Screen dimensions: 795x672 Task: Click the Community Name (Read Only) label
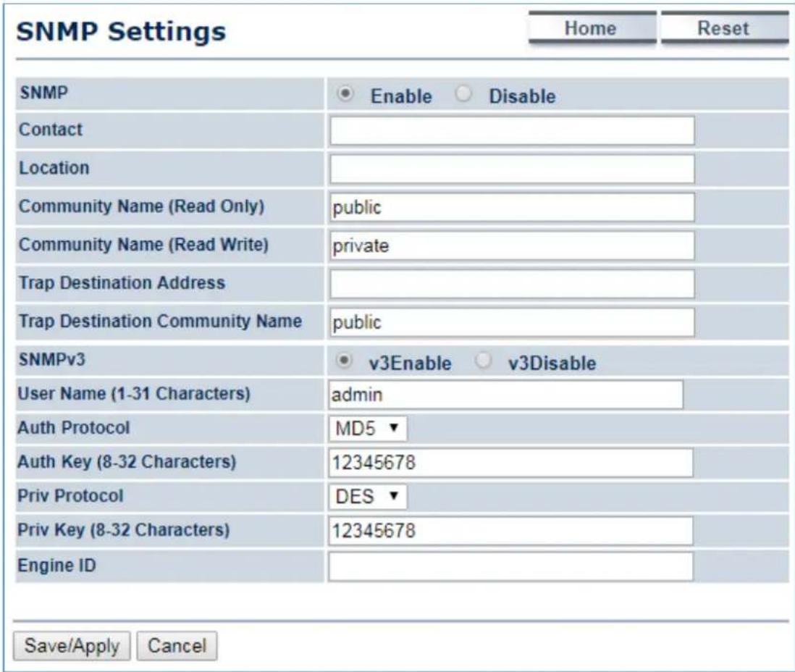coord(141,206)
